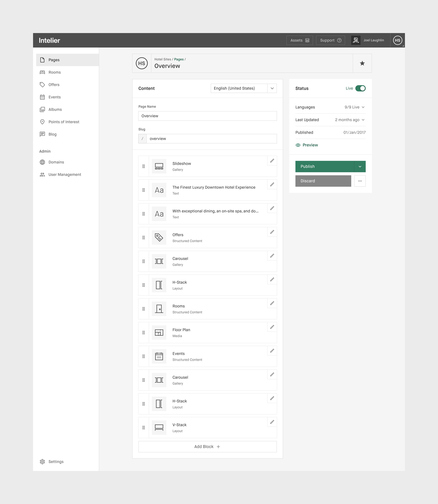The height and width of the screenshot is (504, 438).
Task: Open the Preview eye icon
Action: click(x=298, y=145)
